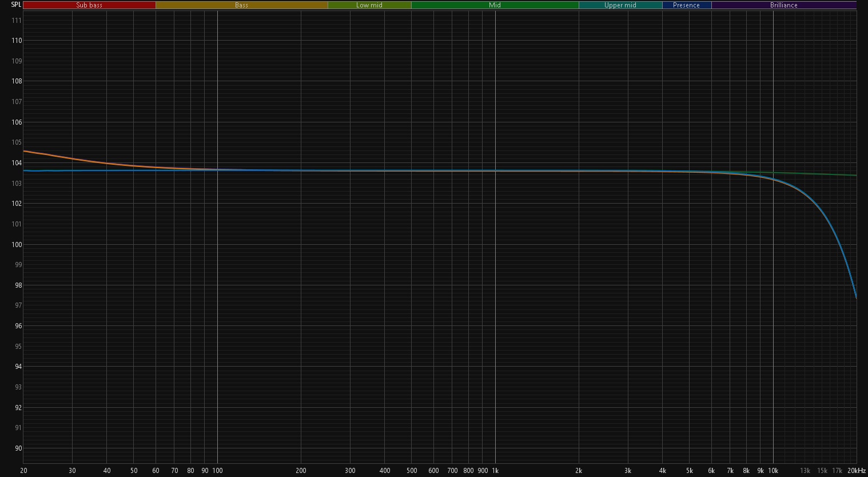This screenshot has height=477, width=868.
Task: Click the orange trace's raised start at 20 Hz
Action: coord(25,152)
